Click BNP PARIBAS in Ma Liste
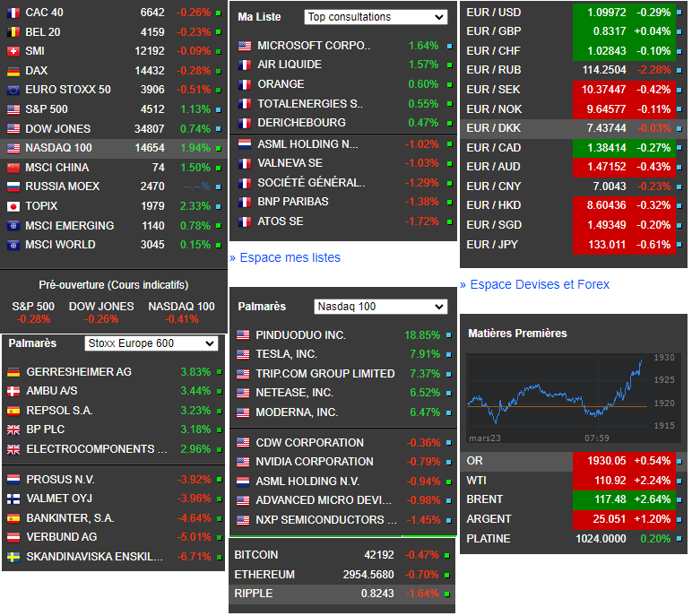Screen dimensions: 692x616 293,202
